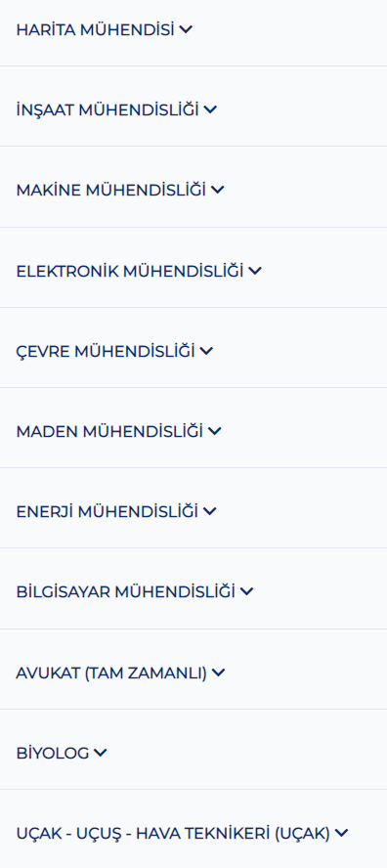This screenshot has height=868, width=387.
Task: Click chevron next to UÇAK - UÇUŞ - HAVA TEKNİKERİ
Action: [342, 833]
